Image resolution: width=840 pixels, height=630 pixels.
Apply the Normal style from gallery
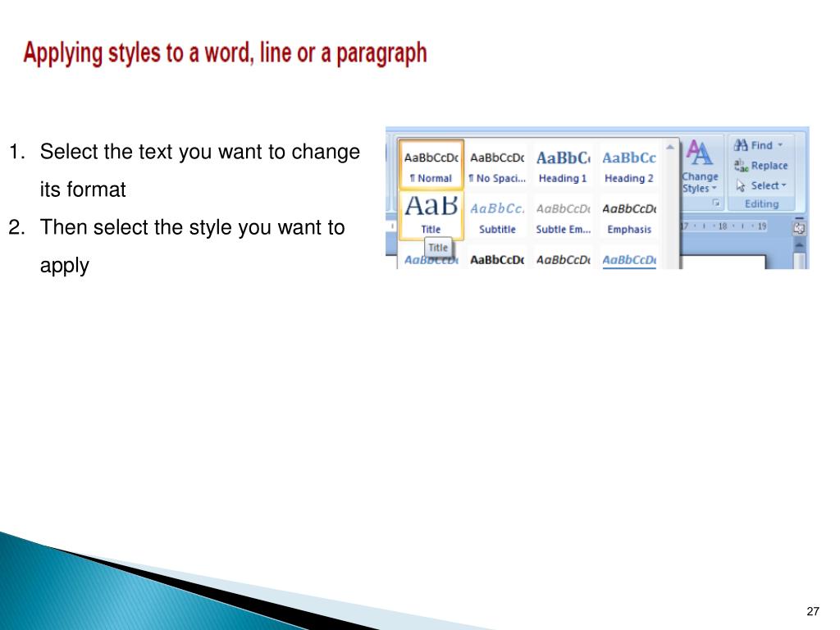point(431,165)
